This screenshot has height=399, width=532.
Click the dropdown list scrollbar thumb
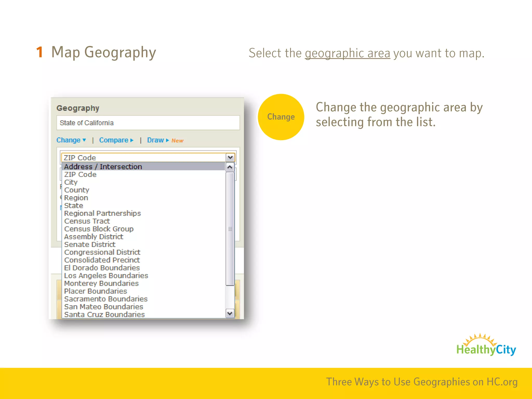(230, 229)
